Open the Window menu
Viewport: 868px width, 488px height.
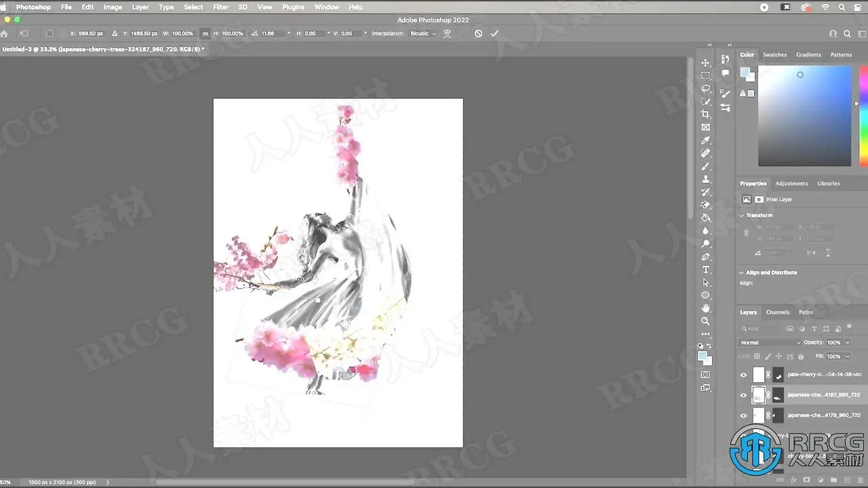[327, 7]
